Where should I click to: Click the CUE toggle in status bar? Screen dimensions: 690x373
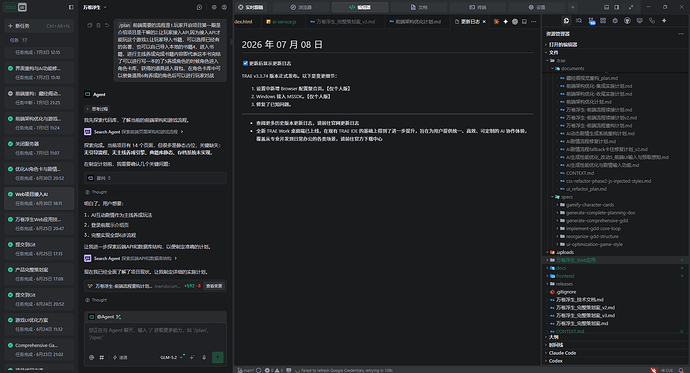tap(666, 370)
